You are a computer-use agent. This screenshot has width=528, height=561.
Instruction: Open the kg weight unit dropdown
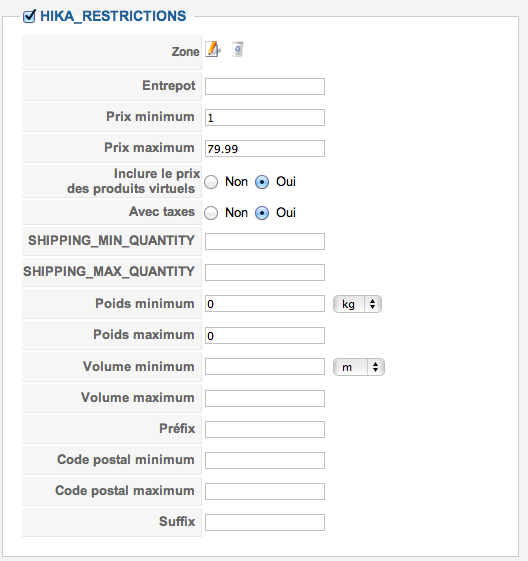pyautogui.click(x=357, y=304)
